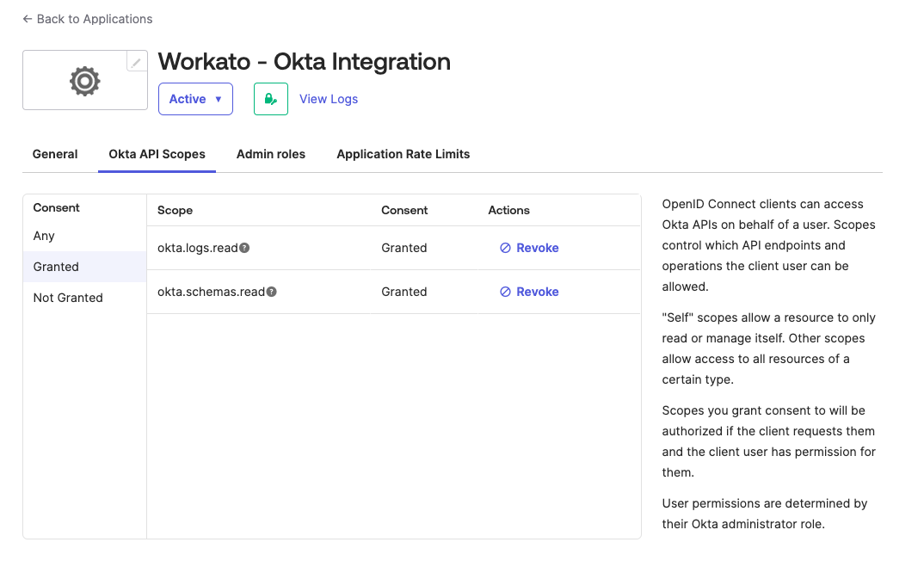Click the prohibition icon on the first Revoke action
The height and width of the screenshot is (573, 924).
click(x=505, y=248)
